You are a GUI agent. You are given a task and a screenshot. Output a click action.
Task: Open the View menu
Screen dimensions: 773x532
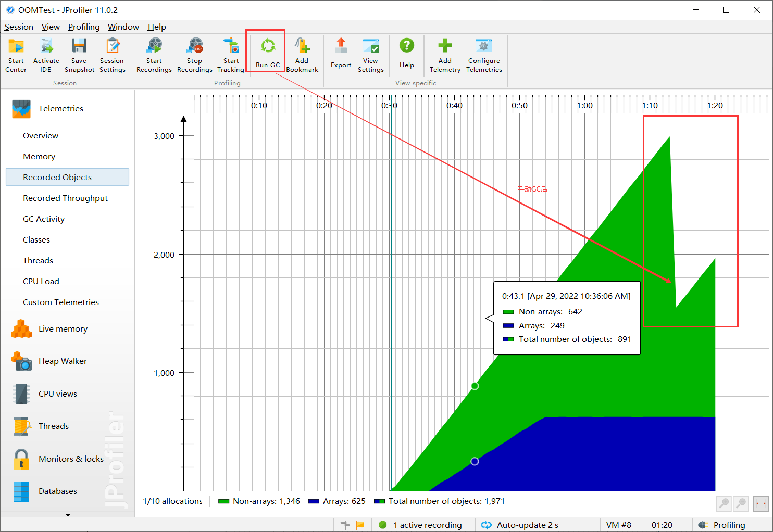point(51,27)
